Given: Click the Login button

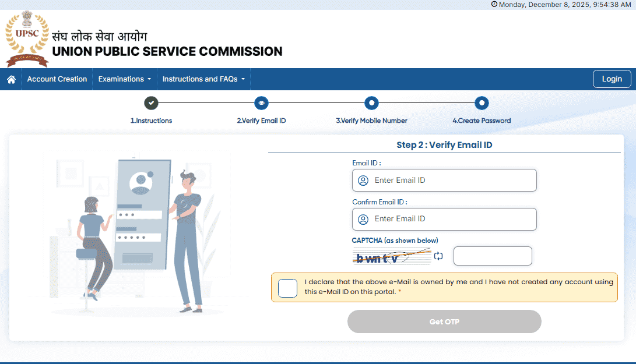Looking at the screenshot, I should [612, 79].
